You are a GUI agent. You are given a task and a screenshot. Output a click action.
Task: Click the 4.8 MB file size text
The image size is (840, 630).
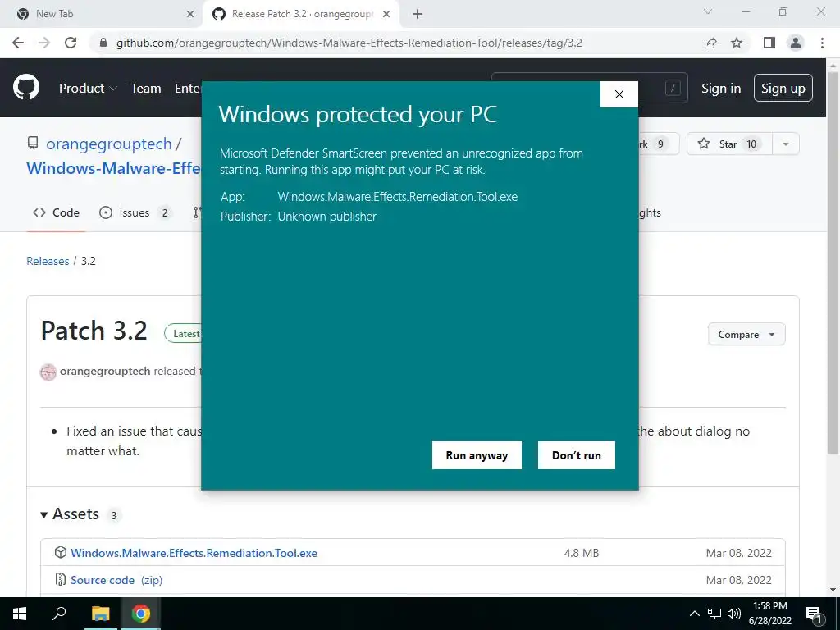click(582, 553)
